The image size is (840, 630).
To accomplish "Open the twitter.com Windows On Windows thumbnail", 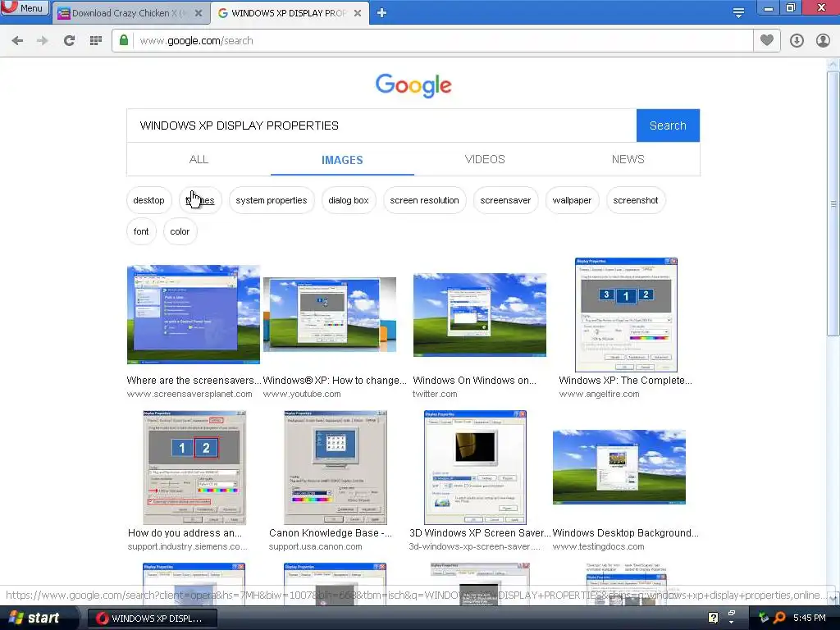I will (479, 314).
